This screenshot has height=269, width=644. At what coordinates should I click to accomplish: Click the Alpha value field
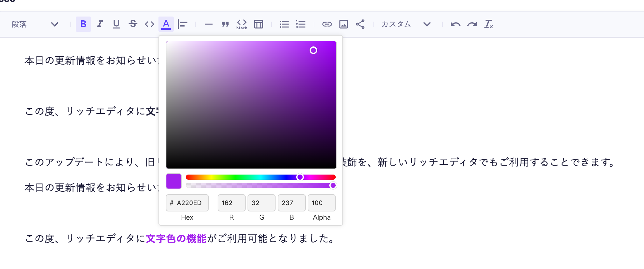321,203
